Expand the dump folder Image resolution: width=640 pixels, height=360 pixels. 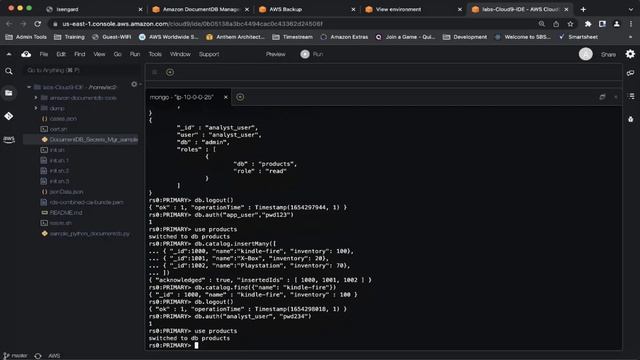(36, 108)
